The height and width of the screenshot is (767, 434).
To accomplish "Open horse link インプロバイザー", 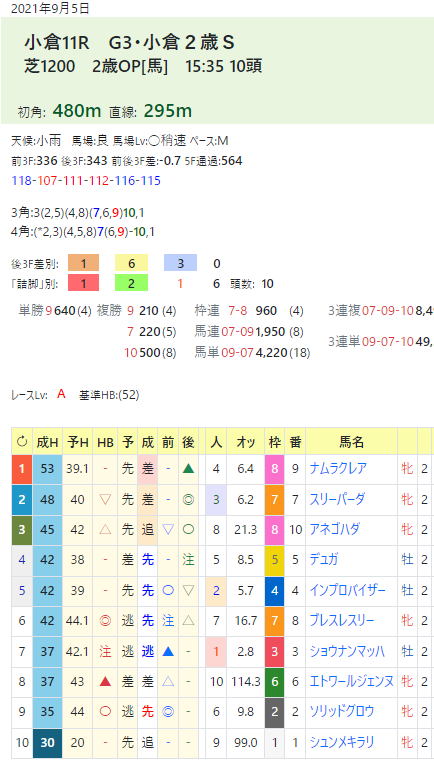I will tap(347, 590).
